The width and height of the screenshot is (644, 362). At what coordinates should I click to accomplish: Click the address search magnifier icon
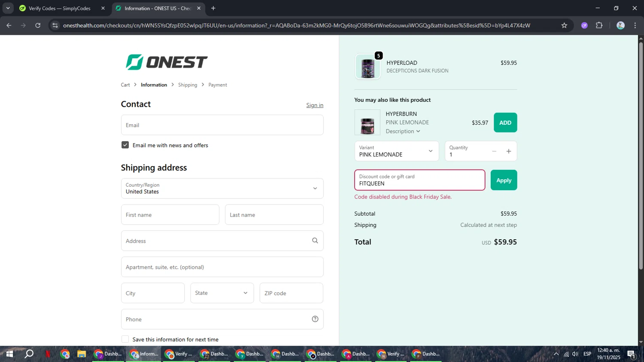[315, 241]
